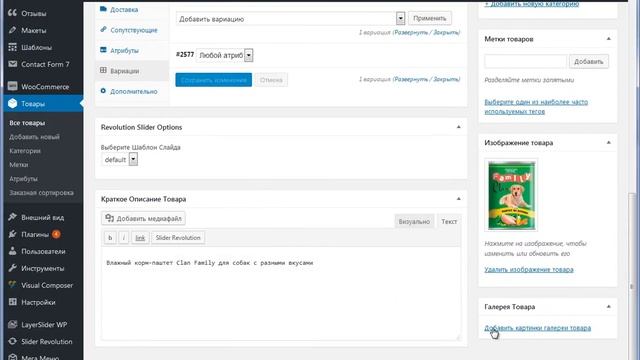Open Добавить новый submenu item

[34, 137]
